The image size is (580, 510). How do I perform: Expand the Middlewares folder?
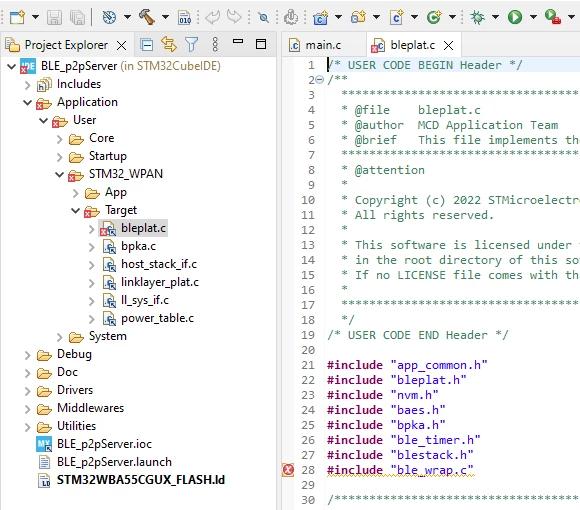(x=27, y=409)
